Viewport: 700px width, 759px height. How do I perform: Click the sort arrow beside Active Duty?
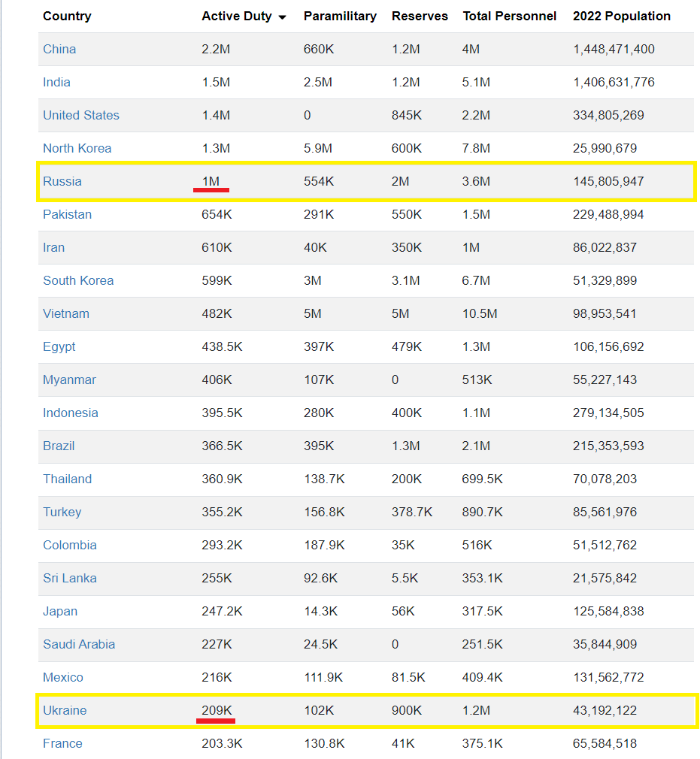(282, 17)
